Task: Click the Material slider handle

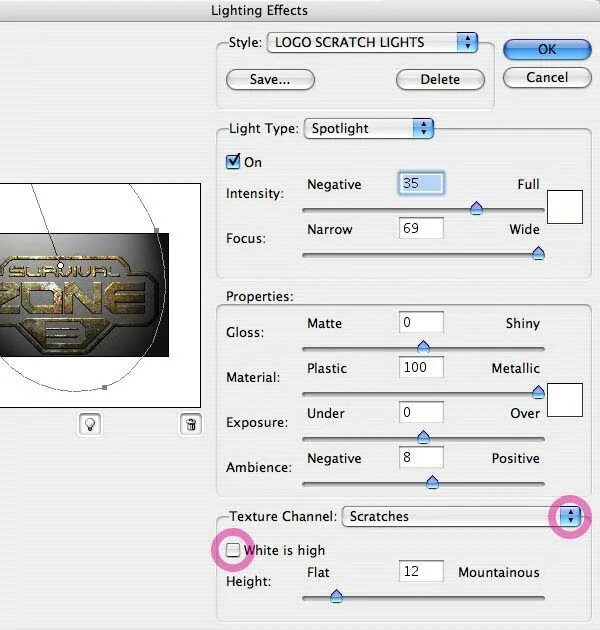Action: pos(538,392)
